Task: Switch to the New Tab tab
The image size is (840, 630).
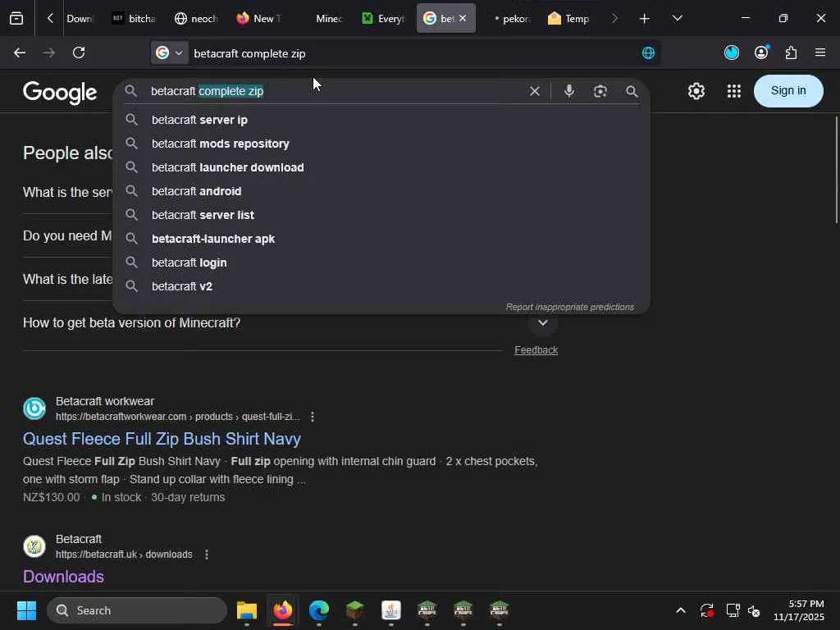Action: 258,19
